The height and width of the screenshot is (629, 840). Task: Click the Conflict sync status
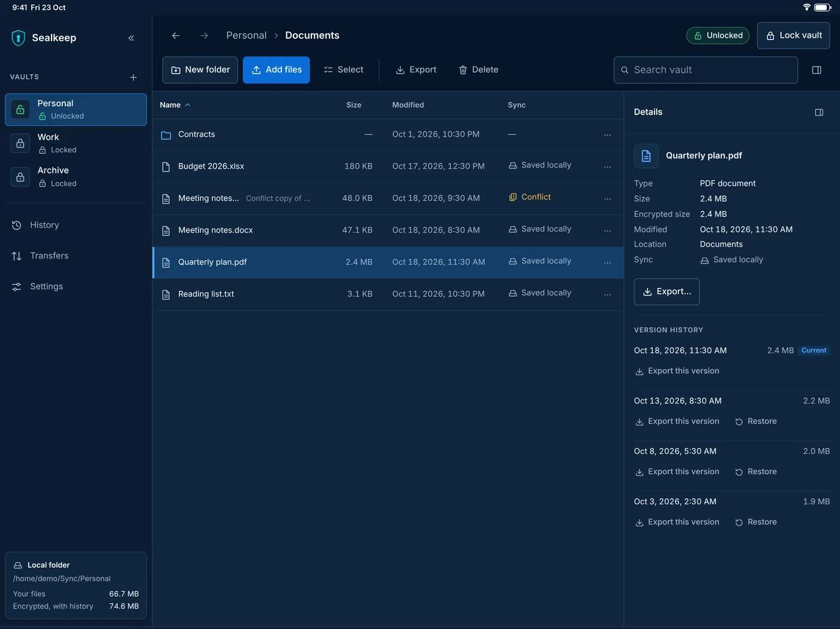click(530, 197)
